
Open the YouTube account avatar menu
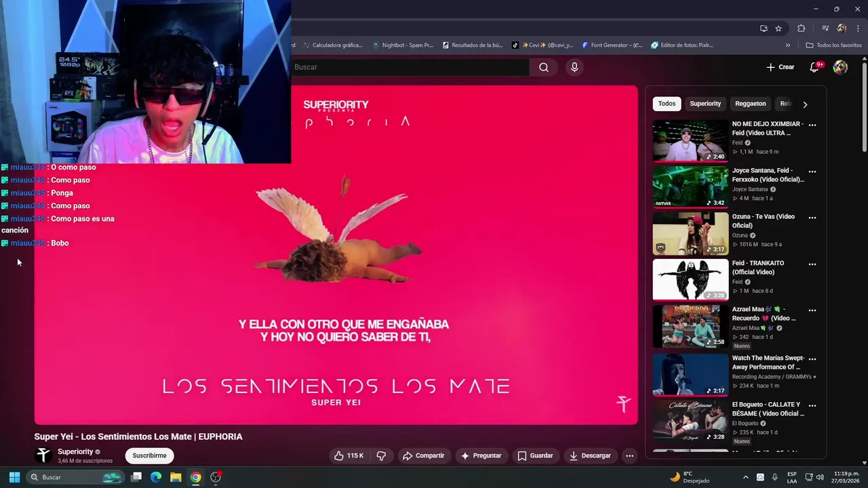click(840, 67)
